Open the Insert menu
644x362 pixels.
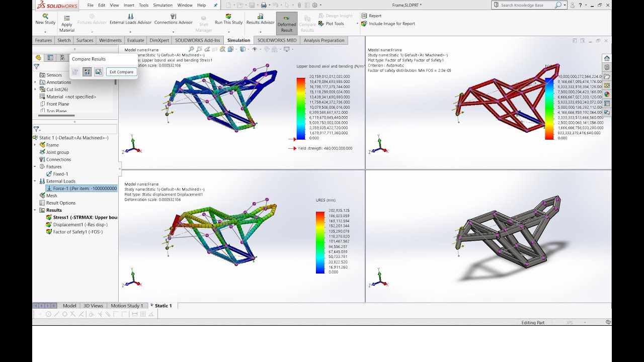point(129,5)
